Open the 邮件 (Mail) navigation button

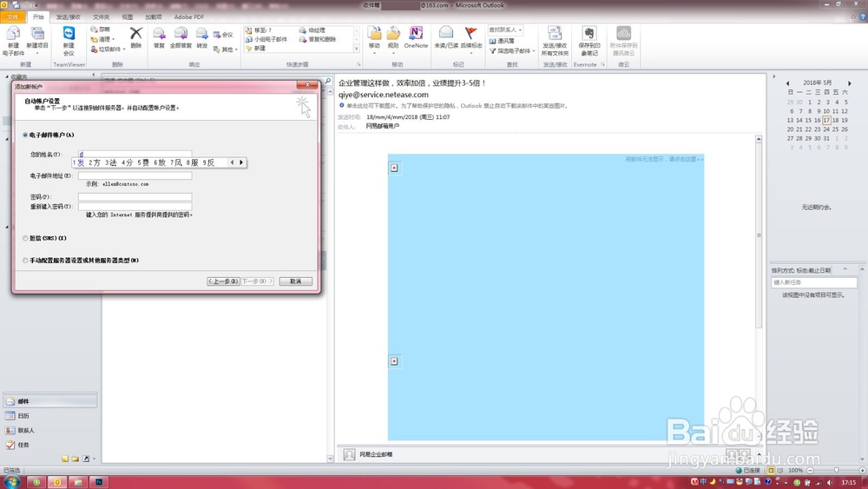[49, 401]
